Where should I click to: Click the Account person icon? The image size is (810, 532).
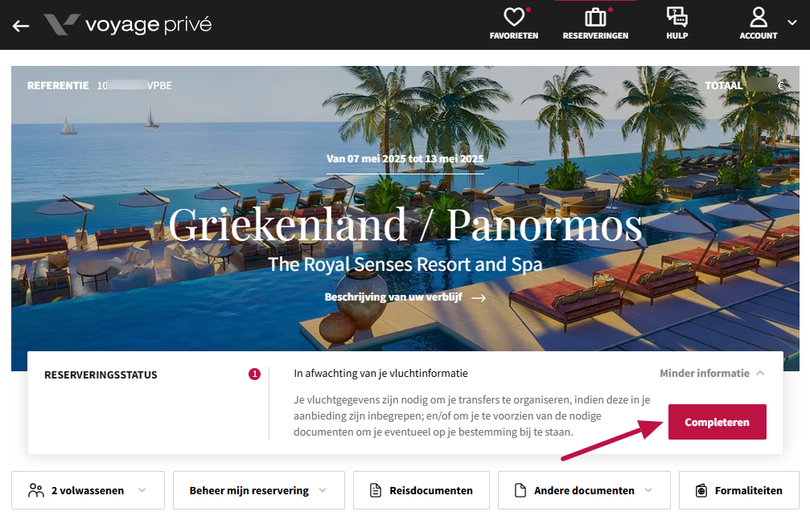click(759, 17)
